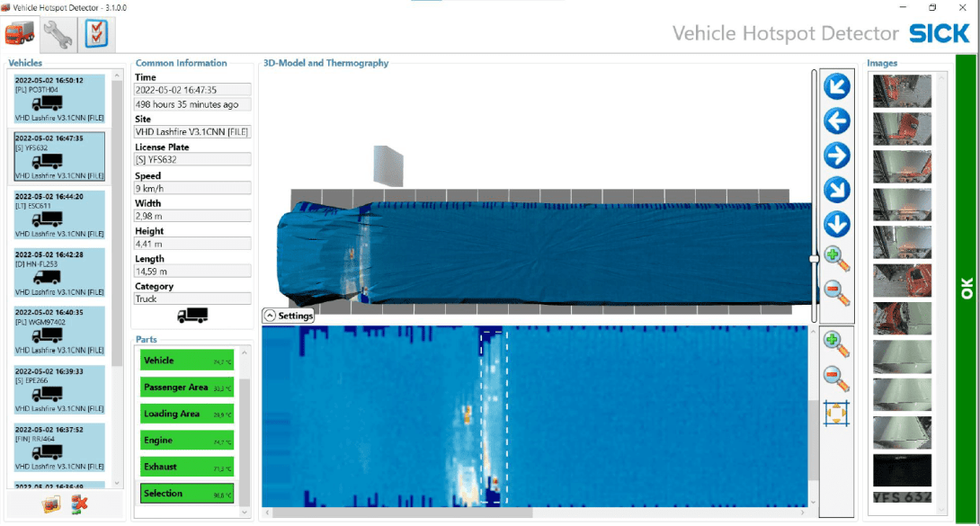Click the Vehicle part button
The image size is (980, 526).
[x=187, y=361]
